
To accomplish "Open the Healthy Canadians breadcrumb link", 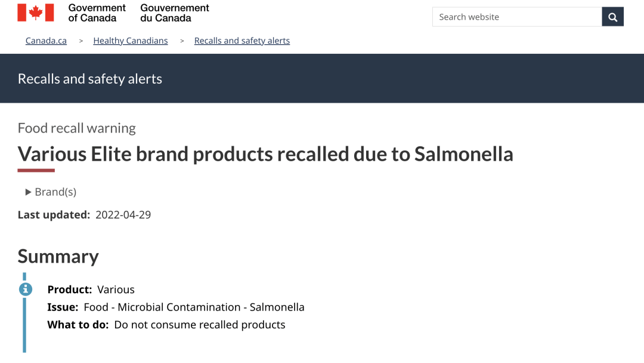I will click(131, 41).
